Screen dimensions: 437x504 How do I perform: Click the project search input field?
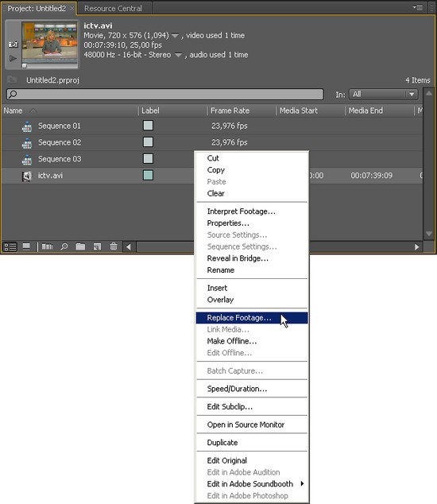tap(164, 94)
